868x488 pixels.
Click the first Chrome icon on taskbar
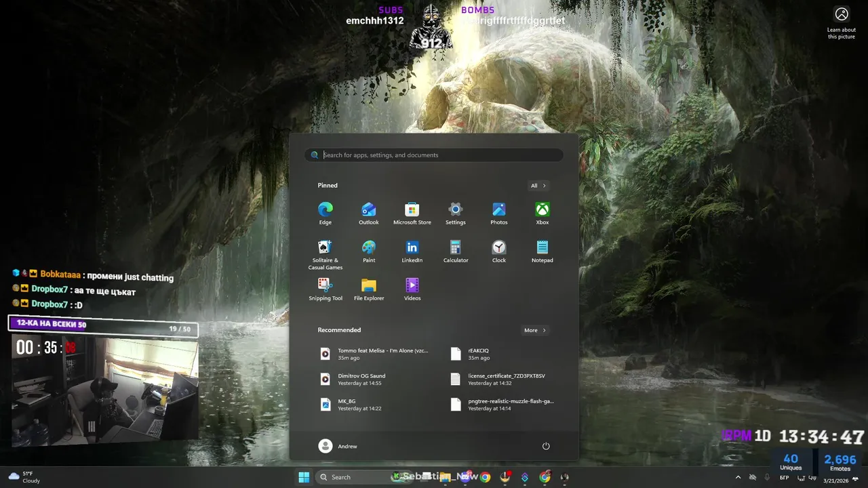click(486, 477)
